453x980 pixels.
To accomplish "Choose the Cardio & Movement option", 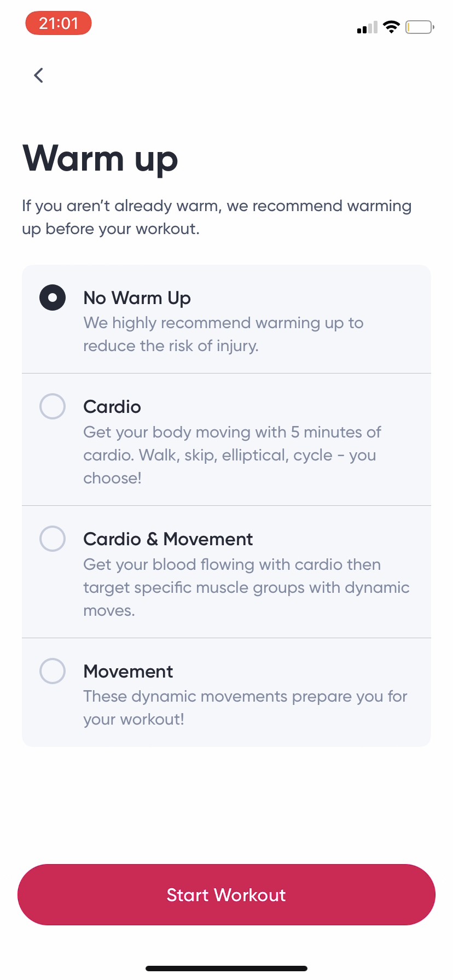I will tap(52, 539).
